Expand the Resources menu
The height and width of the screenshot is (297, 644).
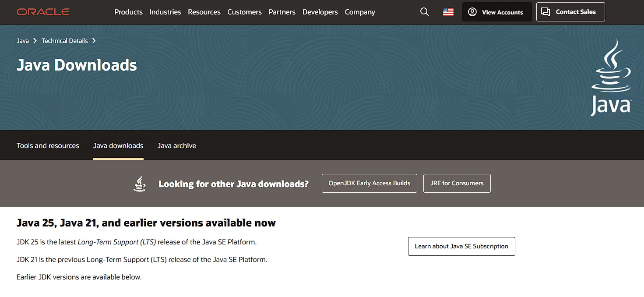point(204,12)
